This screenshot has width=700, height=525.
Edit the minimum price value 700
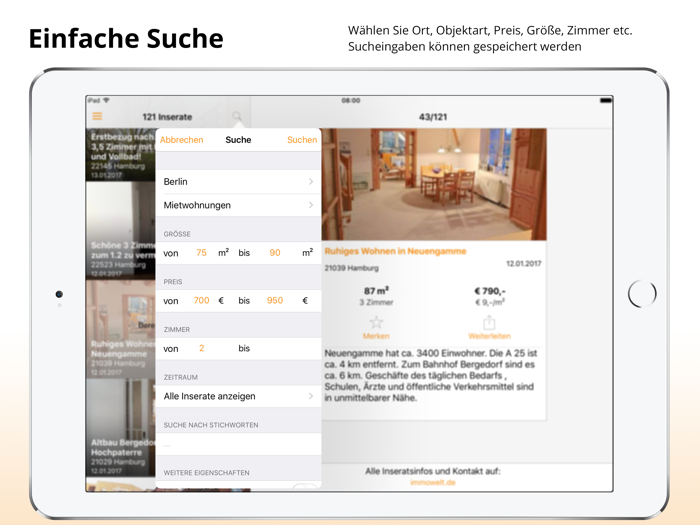pyautogui.click(x=201, y=300)
